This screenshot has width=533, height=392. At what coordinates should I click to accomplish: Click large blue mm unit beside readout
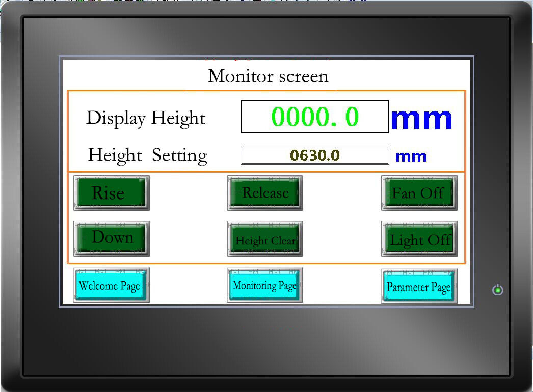point(421,118)
